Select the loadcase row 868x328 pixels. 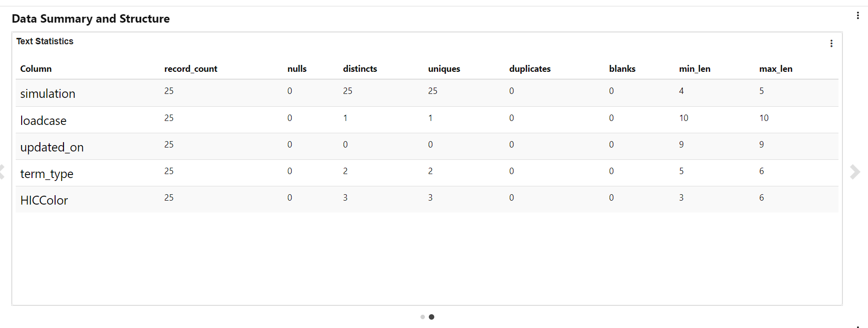pyautogui.click(x=427, y=119)
